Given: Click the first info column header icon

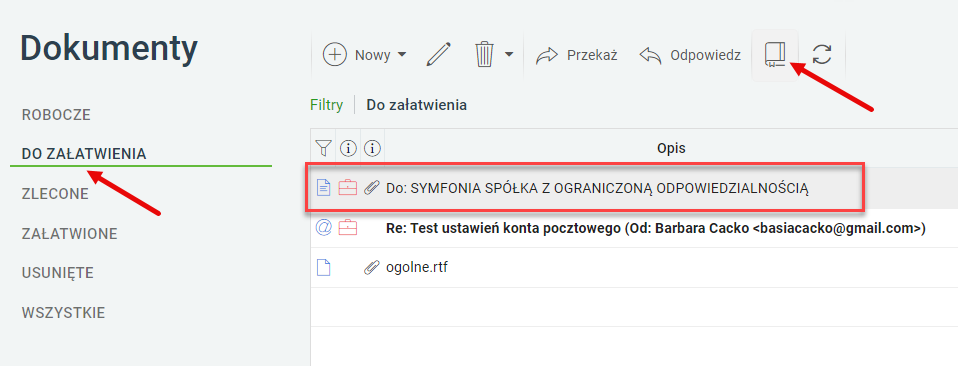Looking at the screenshot, I should pos(348,148).
